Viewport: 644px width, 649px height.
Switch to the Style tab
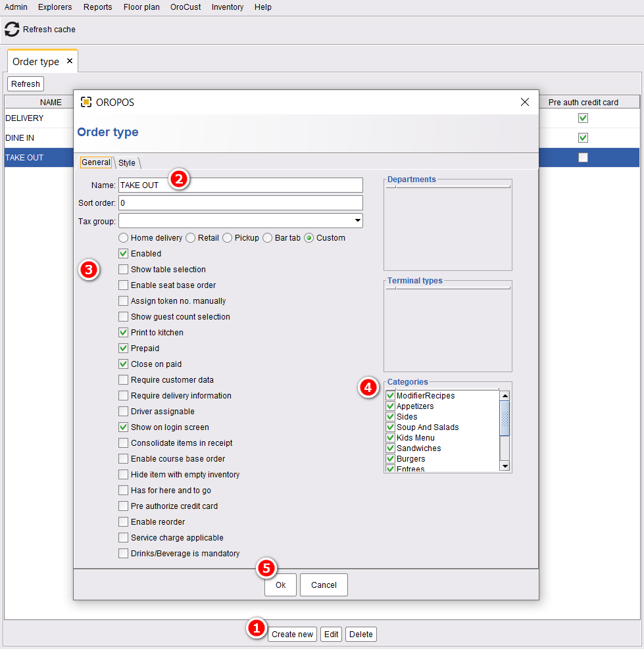coord(127,162)
